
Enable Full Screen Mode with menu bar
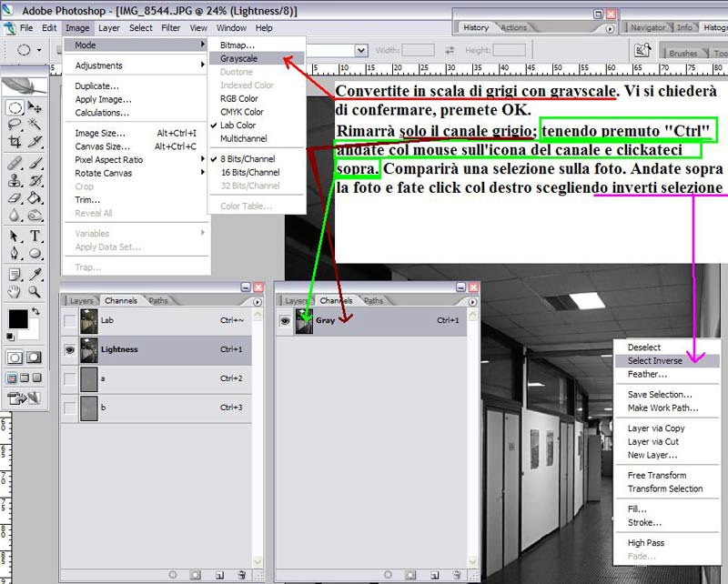click(x=25, y=378)
